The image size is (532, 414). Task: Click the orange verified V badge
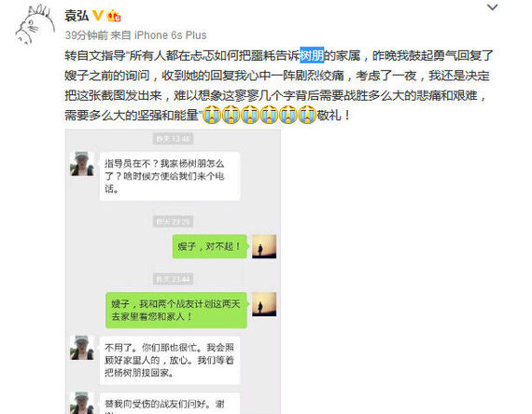point(98,16)
